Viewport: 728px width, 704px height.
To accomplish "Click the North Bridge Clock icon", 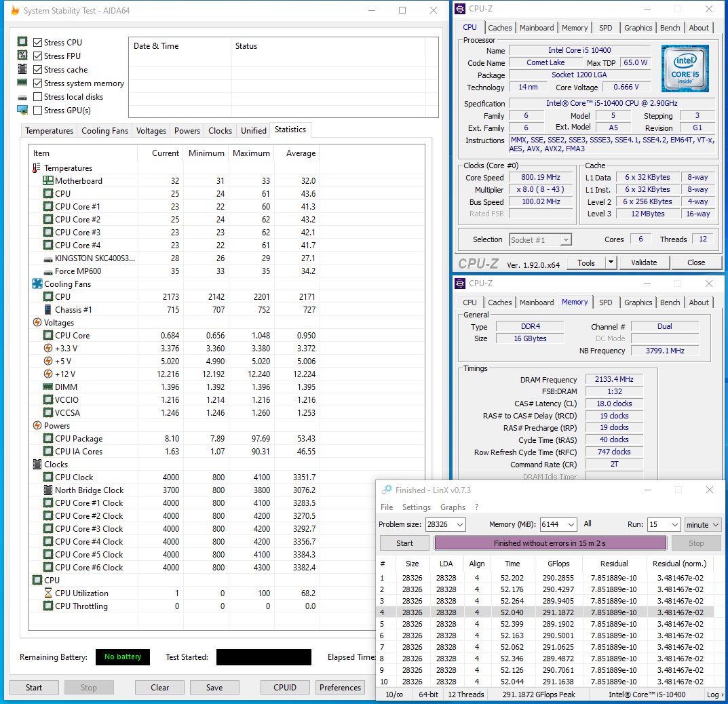I will point(48,490).
